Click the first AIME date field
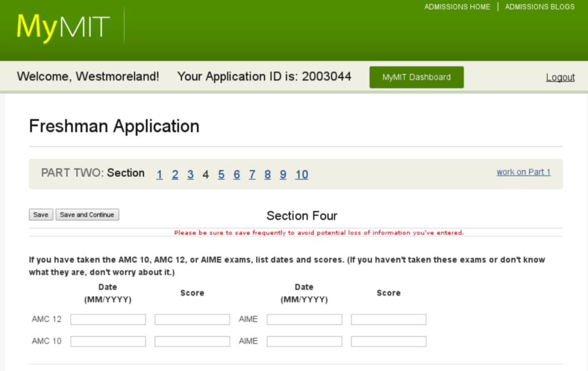The image size is (588, 371). pyautogui.click(x=304, y=319)
